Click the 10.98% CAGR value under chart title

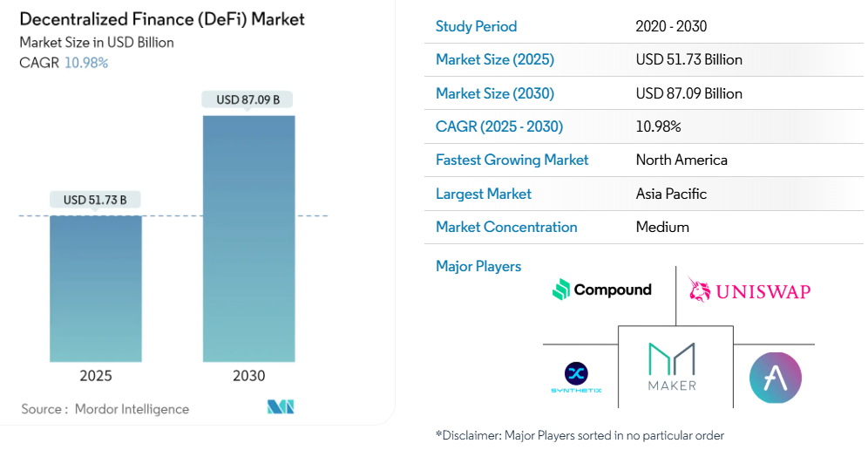[86, 63]
